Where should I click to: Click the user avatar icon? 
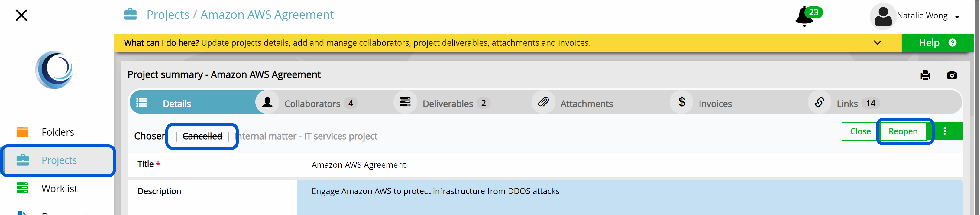click(883, 16)
